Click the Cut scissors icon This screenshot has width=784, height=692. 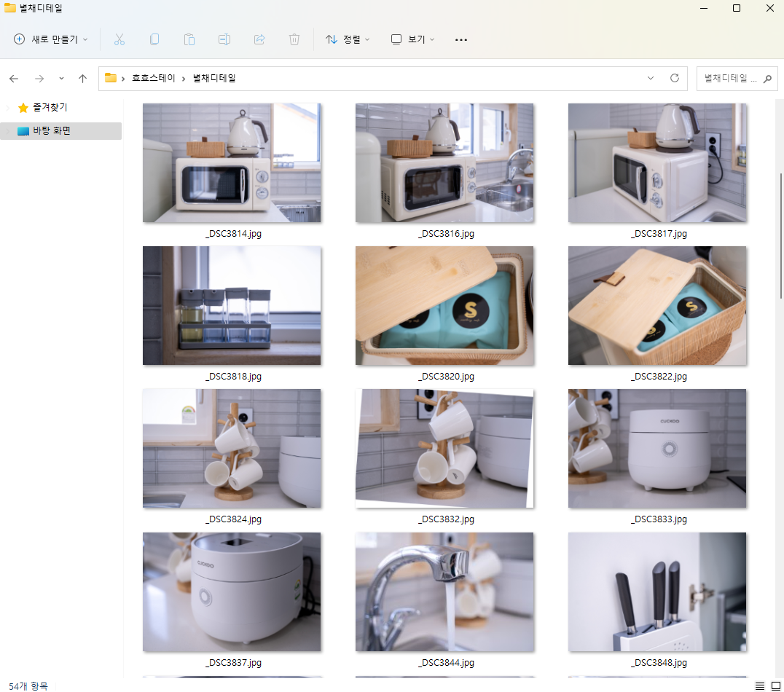pyautogui.click(x=119, y=39)
